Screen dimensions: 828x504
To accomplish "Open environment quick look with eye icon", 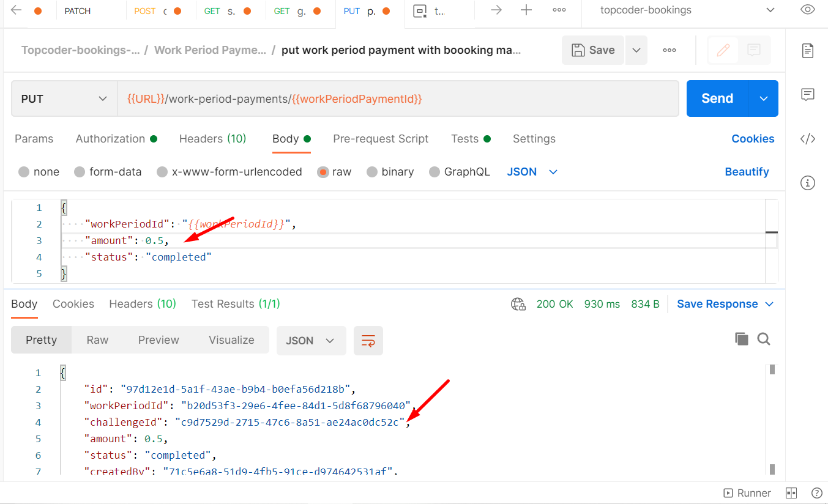I will point(807,10).
